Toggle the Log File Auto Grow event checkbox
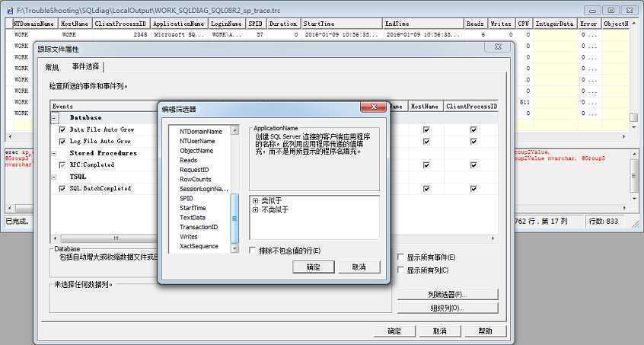 (x=62, y=142)
